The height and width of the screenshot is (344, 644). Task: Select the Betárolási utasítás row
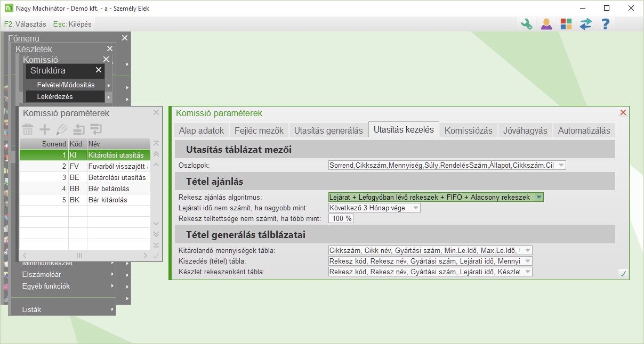85,177
